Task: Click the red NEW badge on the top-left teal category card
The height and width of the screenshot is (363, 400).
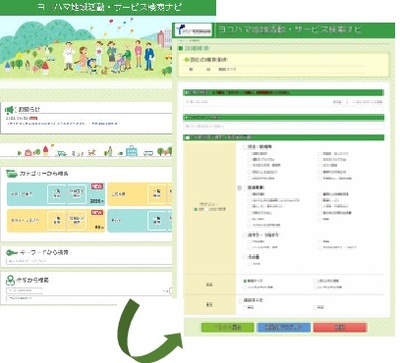Action: click(x=97, y=186)
